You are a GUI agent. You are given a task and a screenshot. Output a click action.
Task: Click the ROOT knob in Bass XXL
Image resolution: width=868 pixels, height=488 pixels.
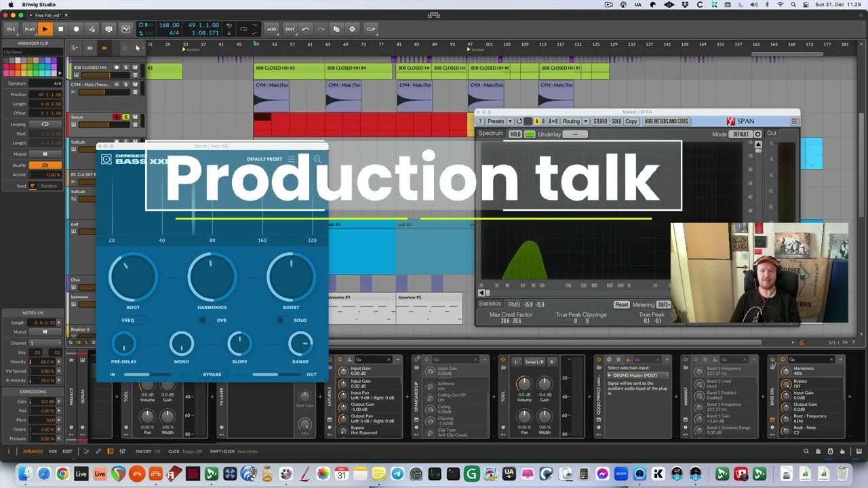[133, 277]
